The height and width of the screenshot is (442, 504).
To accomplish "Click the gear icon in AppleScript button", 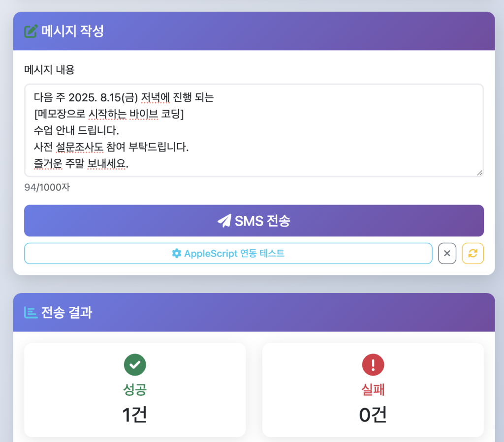I will coord(177,253).
